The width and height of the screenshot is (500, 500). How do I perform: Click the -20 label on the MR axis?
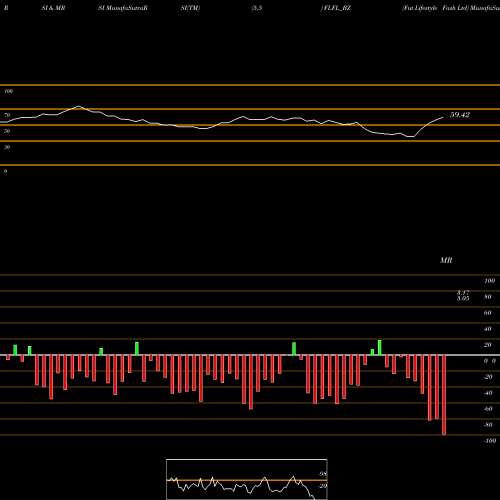pos(488,377)
